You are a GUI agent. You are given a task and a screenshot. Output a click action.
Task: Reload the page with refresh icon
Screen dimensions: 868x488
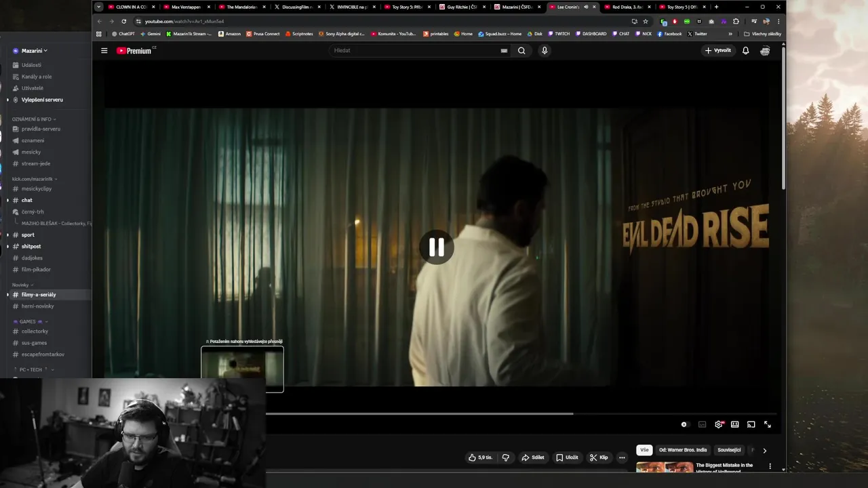[123, 21]
